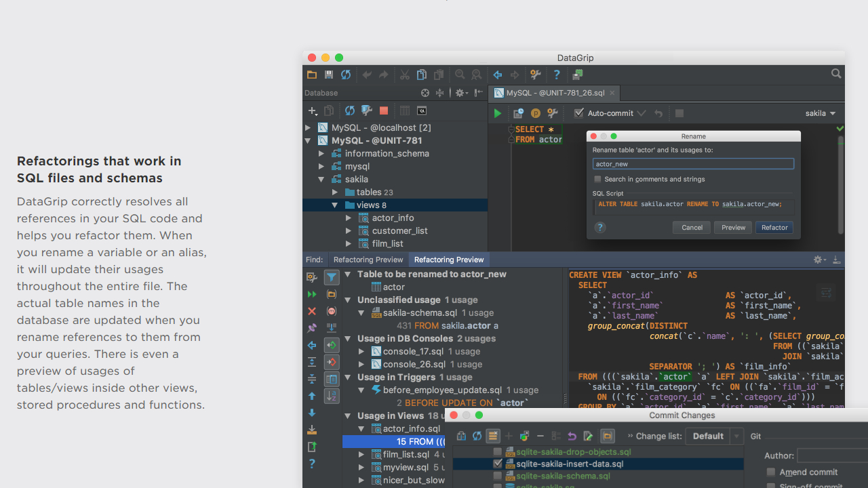This screenshot has width=868, height=488.
Task: Collapse the views folder in database tree
Action: point(335,205)
